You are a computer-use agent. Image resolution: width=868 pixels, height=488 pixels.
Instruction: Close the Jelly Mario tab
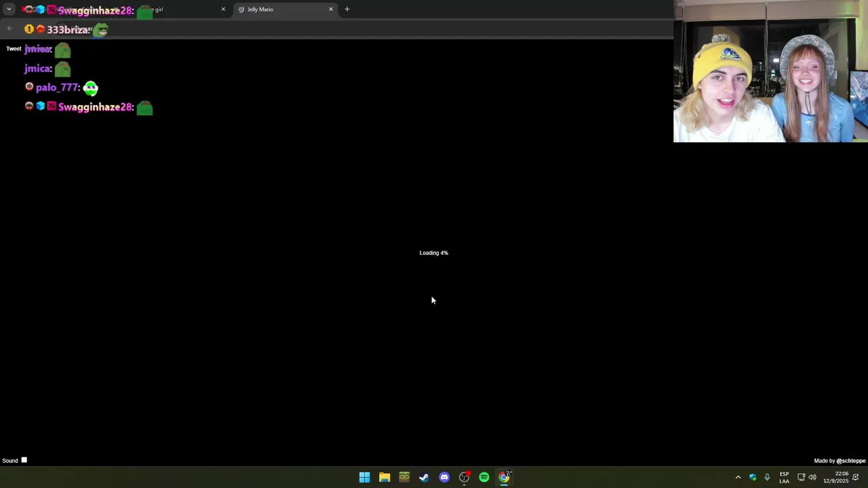click(331, 9)
